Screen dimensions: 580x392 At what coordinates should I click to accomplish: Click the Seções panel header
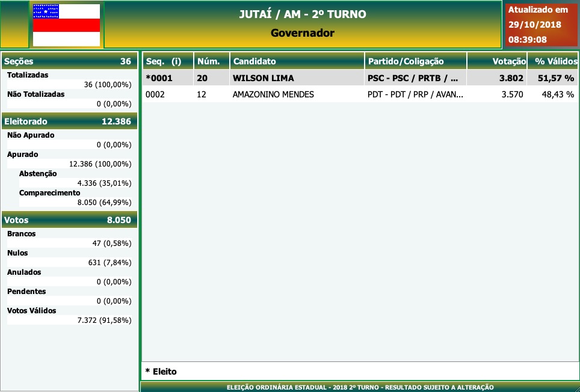point(69,61)
